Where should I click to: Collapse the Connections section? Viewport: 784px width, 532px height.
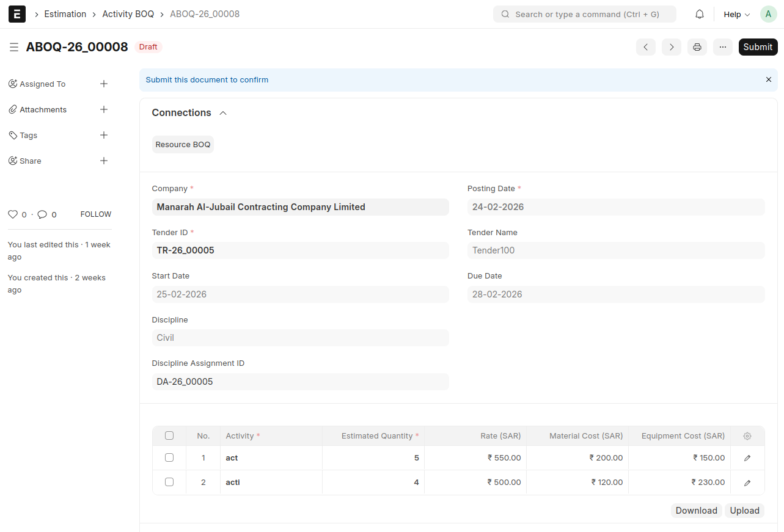click(223, 113)
